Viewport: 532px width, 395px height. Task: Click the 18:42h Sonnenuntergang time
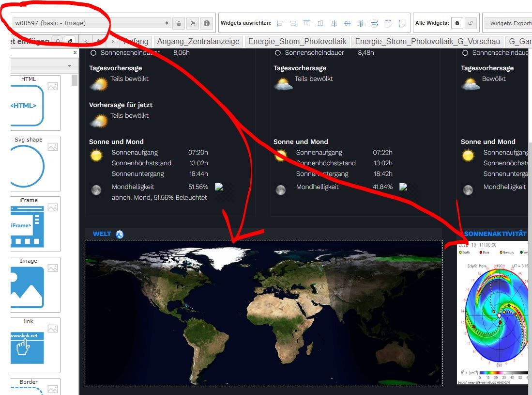(x=383, y=174)
